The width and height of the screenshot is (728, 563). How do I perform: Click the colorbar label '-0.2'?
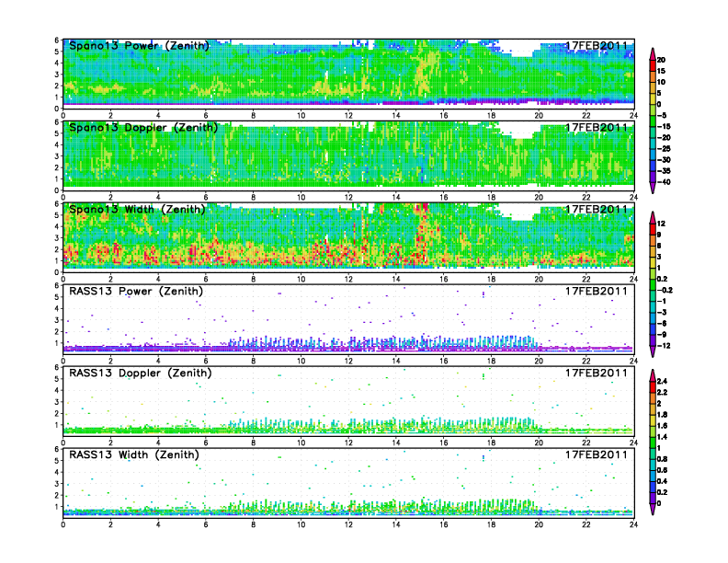point(665,291)
